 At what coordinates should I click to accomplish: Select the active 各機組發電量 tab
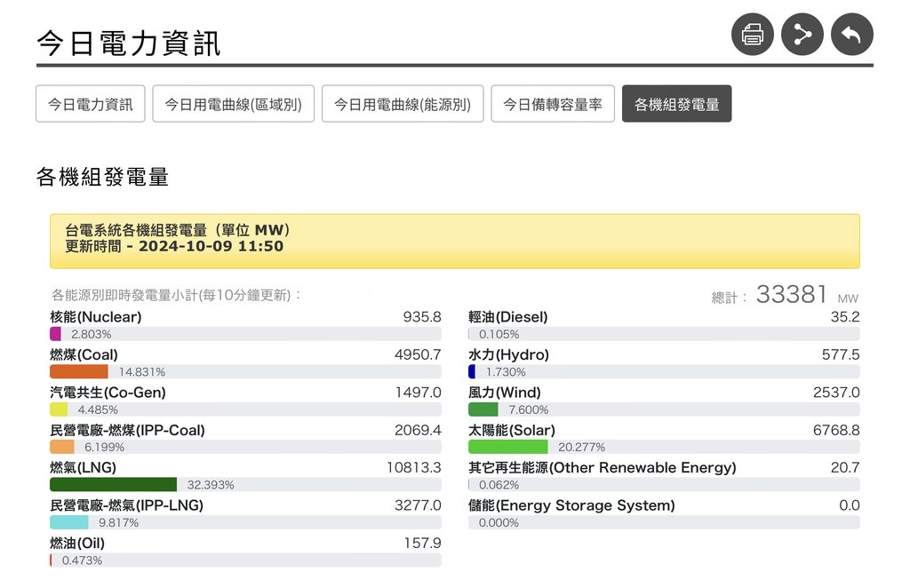click(676, 104)
